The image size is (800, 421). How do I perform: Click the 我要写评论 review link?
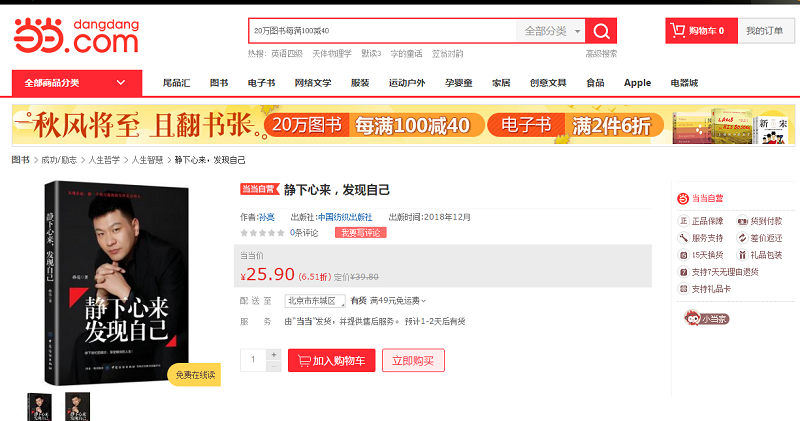[x=360, y=233]
